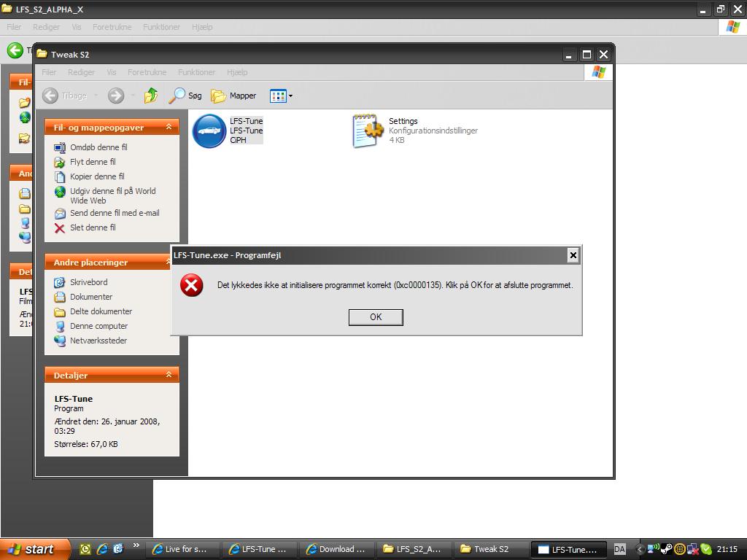Switch to LFS_S2_A... taskbar folder
747x560 pixels.
(x=414, y=549)
